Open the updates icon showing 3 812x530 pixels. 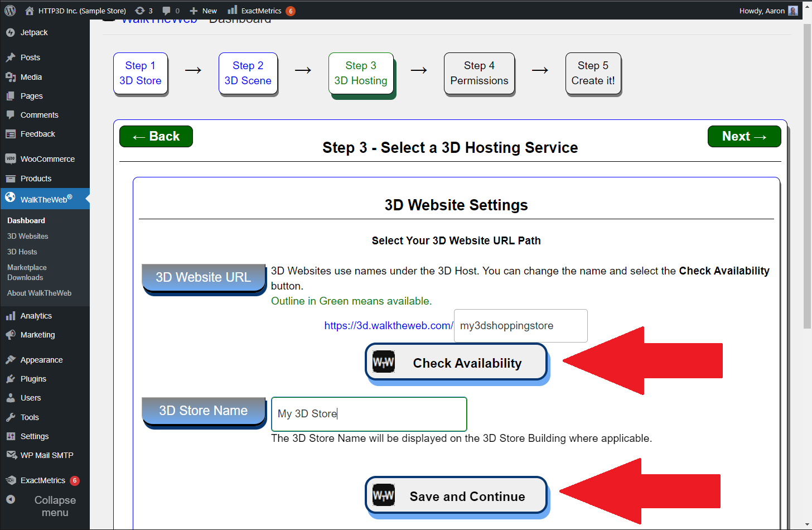click(140, 11)
